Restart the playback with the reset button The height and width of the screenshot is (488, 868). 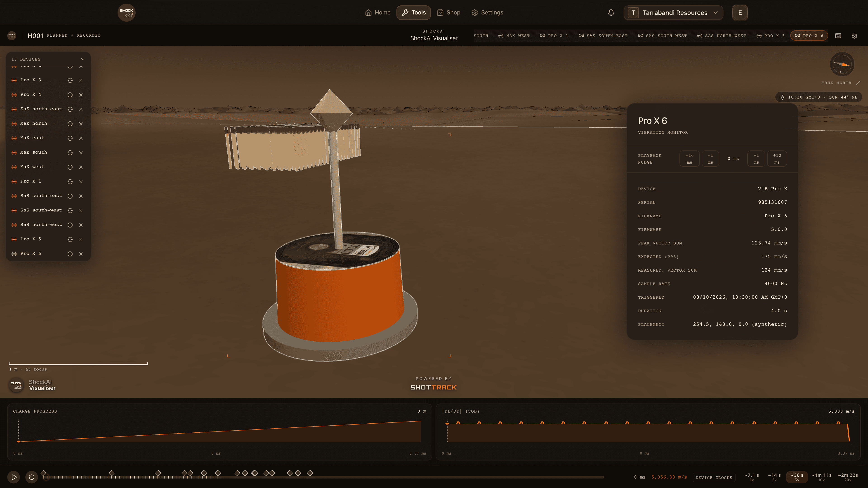coord(32,477)
